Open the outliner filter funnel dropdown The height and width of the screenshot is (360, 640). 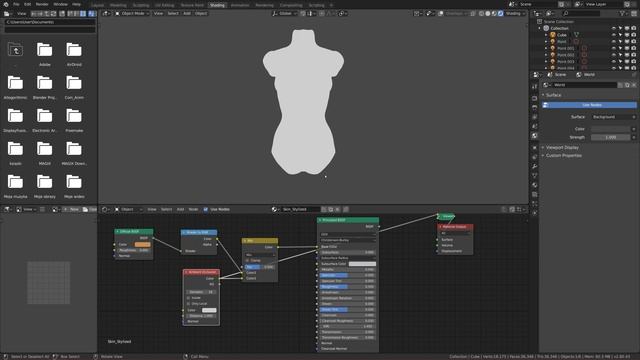point(624,13)
